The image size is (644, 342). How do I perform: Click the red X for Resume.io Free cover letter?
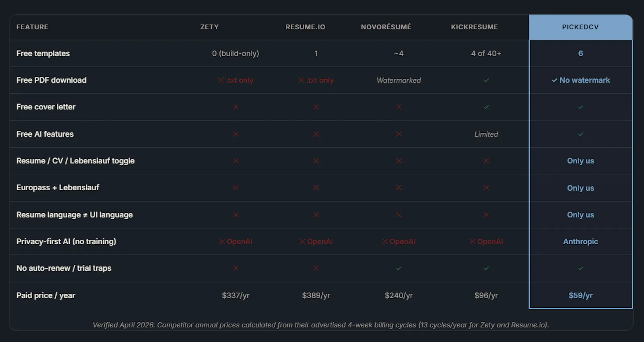pos(316,107)
